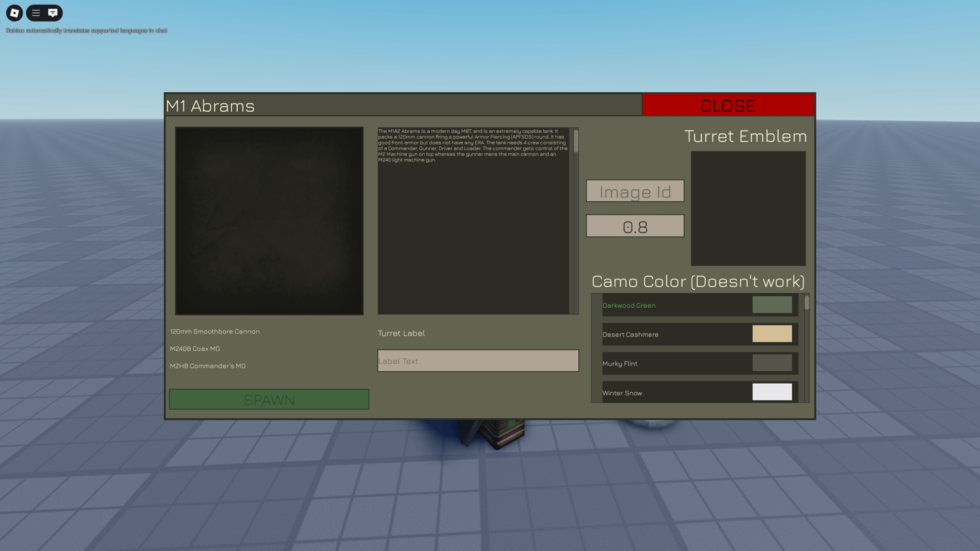
Task: Click the green SPAWN button
Action: [x=269, y=399]
